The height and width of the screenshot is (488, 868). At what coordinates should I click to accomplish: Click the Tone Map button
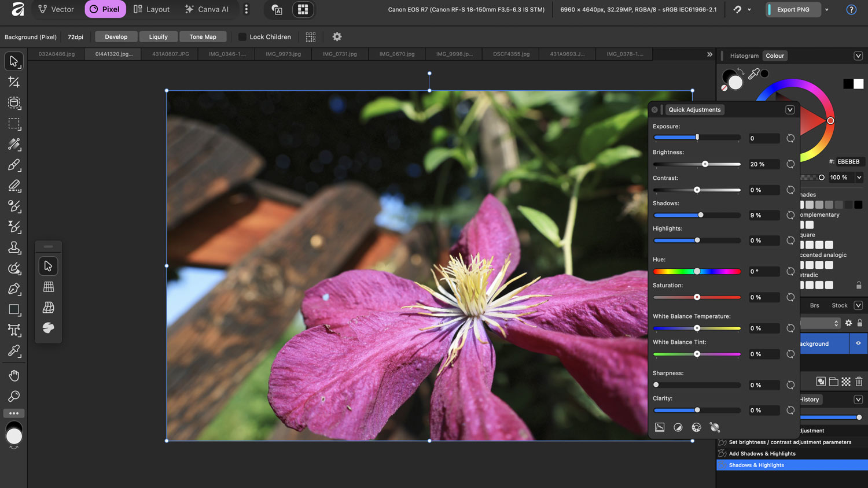203,37
